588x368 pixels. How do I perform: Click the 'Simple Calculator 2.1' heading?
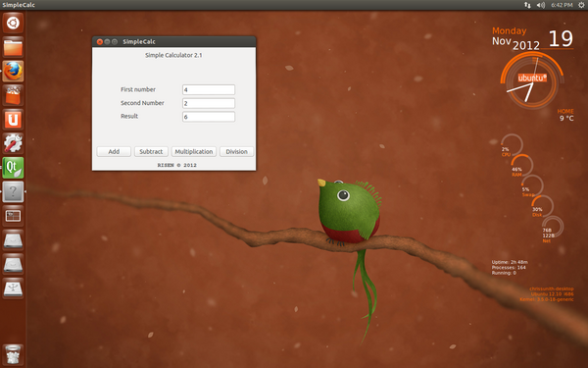click(173, 55)
